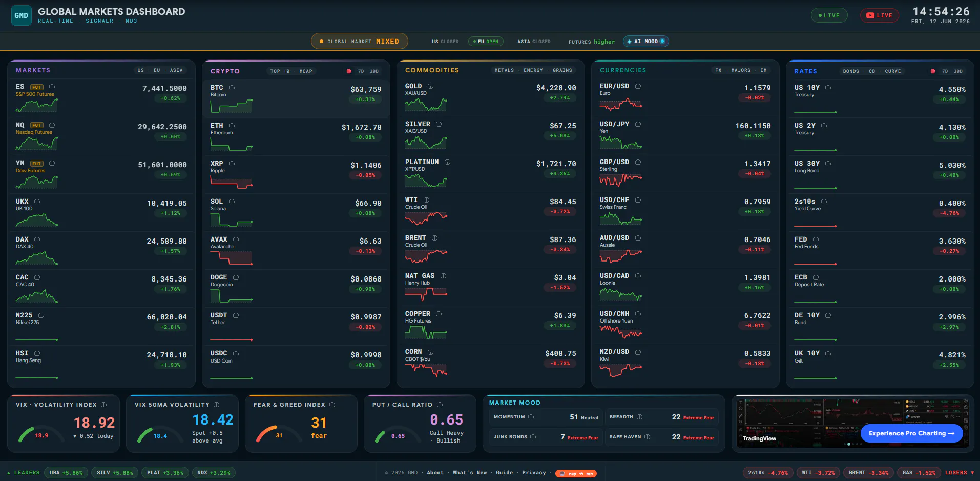Image resolution: width=980 pixels, height=481 pixels.
Task: Click the green LIVE status button
Action: [829, 15]
